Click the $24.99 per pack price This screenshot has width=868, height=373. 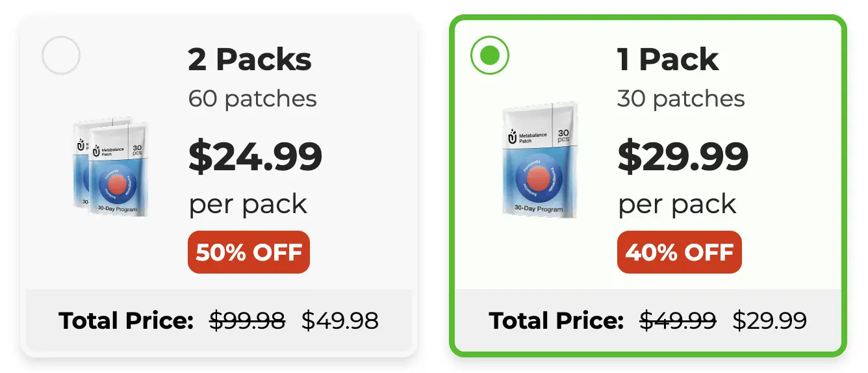(255, 157)
